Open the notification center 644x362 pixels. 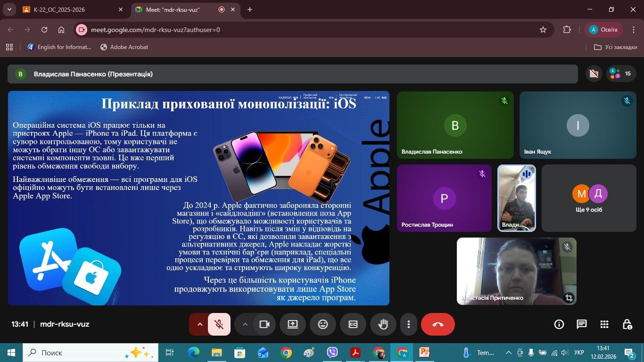pos(629,353)
